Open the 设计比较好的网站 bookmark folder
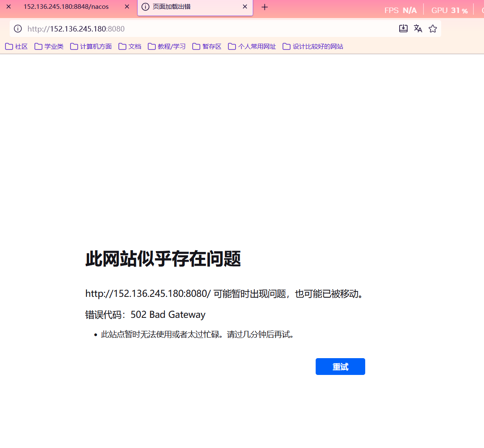484x448 pixels. (x=313, y=47)
